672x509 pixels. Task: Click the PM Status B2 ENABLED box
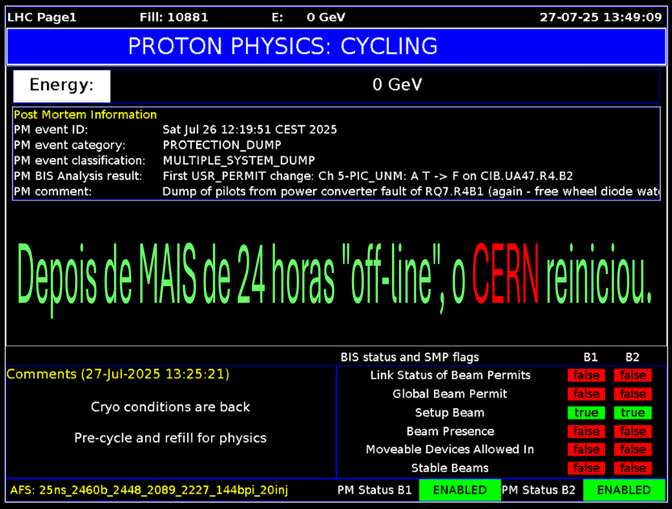(624, 490)
